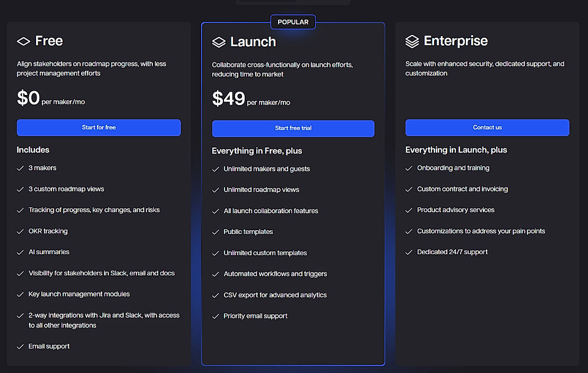Viewport: 588px width, 373px height.
Task: Click the Launch plan title
Action: point(253,41)
